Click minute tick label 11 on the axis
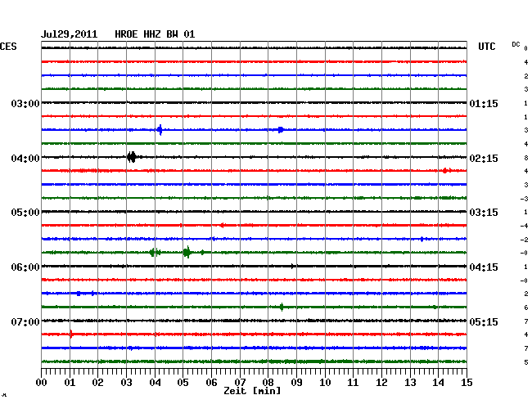Viewport: 532px width, 404px height. pos(354,383)
